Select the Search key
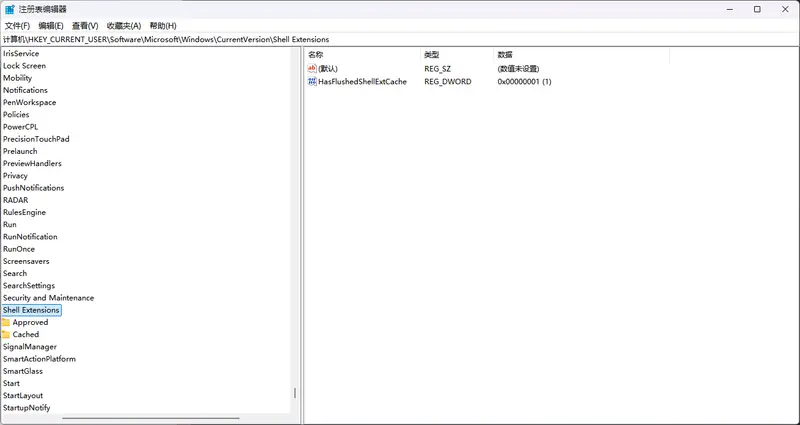This screenshot has width=800, height=425. point(15,274)
